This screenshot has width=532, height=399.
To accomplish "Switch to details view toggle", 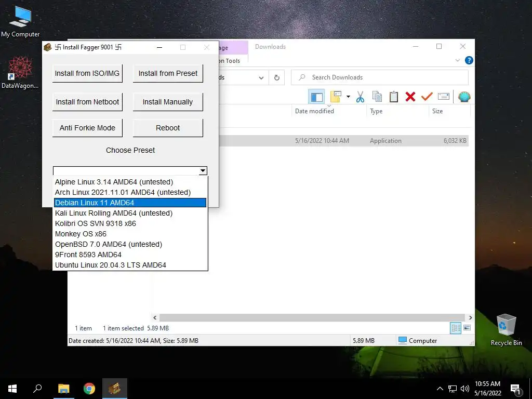I will (456, 328).
